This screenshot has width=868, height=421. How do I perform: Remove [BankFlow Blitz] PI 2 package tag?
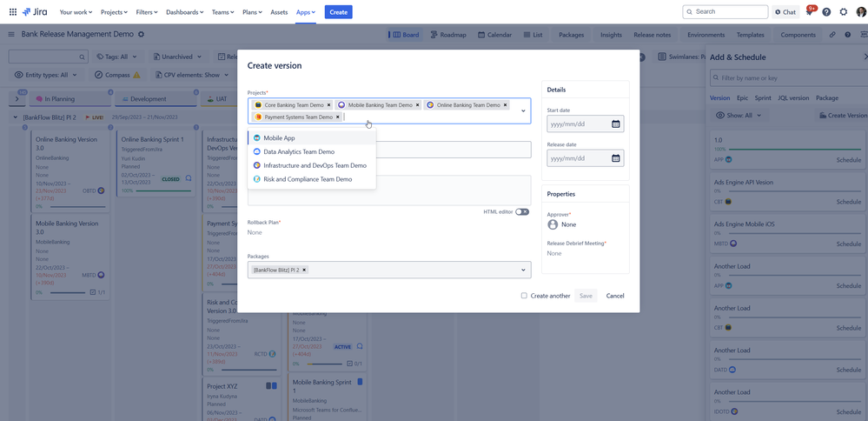(x=304, y=270)
